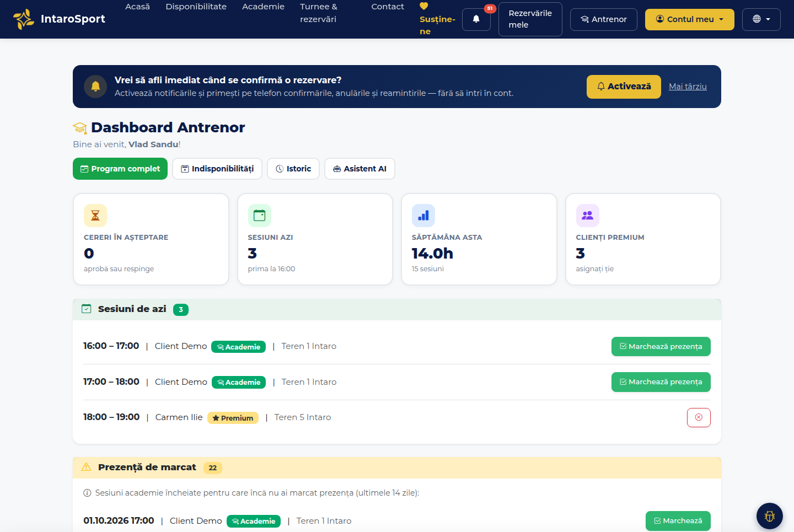Click the graduation cap icon beside Dashboard Antrenor

point(80,128)
